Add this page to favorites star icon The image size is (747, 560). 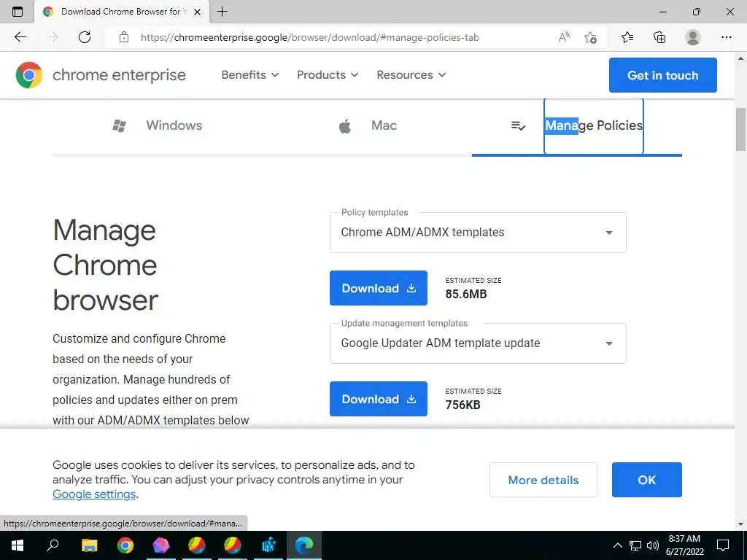click(x=590, y=37)
